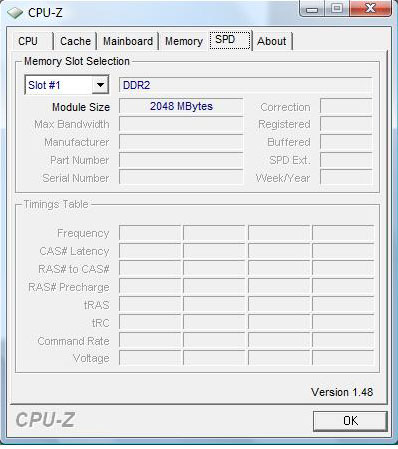The width and height of the screenshot is (398, 449).
Task: Open the About tab
Action: tap(272, 41)
